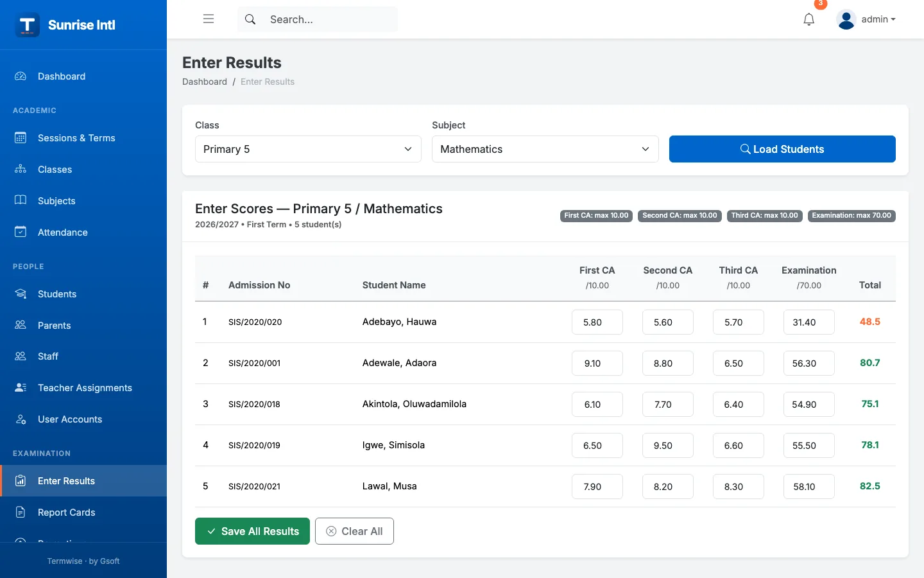Click Akintola Oluwadamilola's Examination field

[809, 405]
